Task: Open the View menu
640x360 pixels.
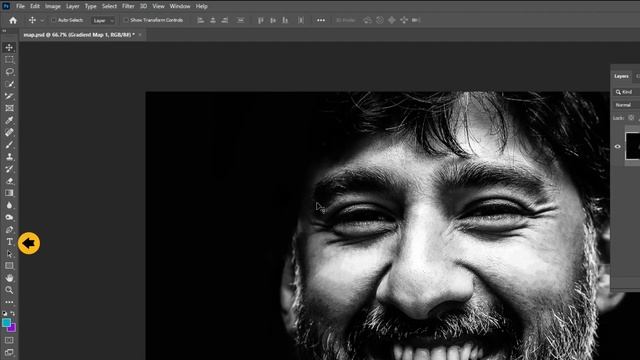Action: point(158,6)
